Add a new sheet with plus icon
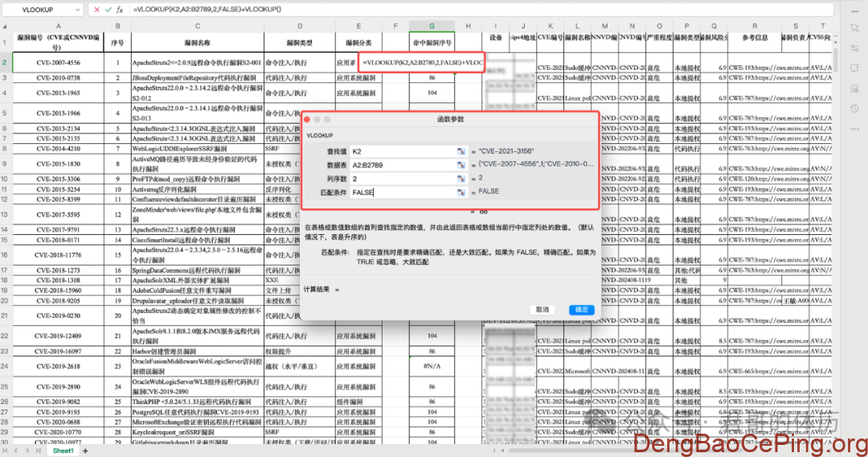Viewport: 868px width, 457px height. (85, 451)
